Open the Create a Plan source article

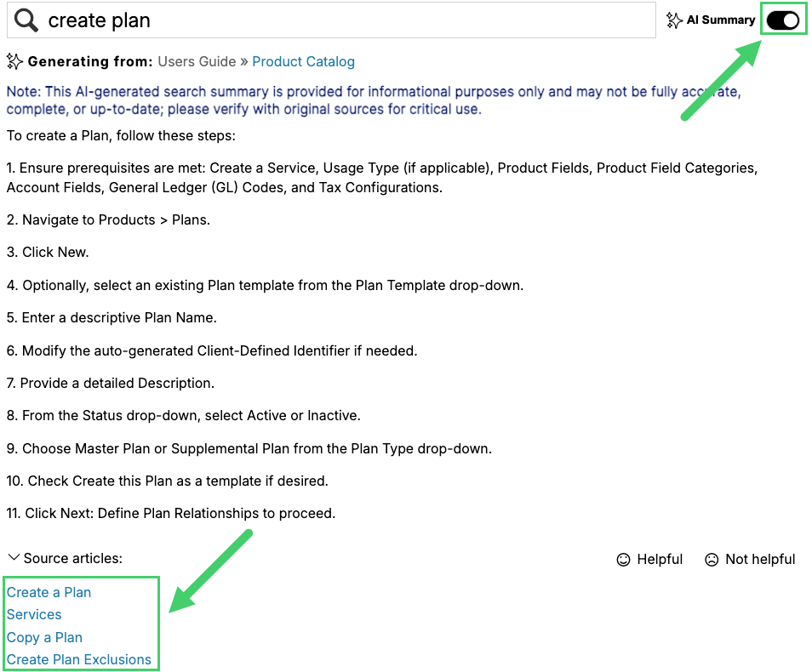coord(49,592)
